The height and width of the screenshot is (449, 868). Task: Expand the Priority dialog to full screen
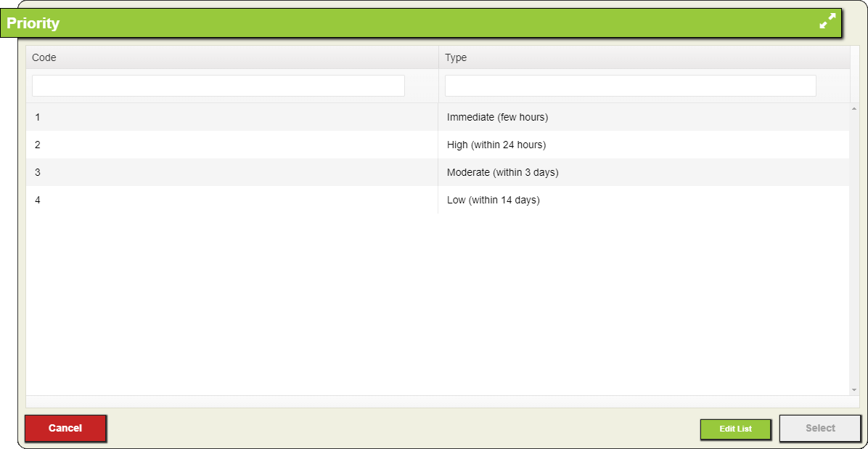(x=827, y=22)
